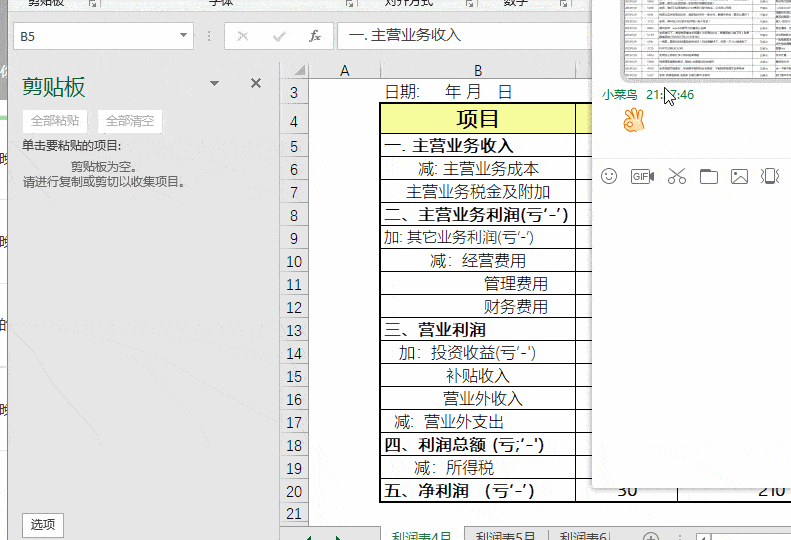Click the GIF recording icon in chat

click(x=642, y=176)
